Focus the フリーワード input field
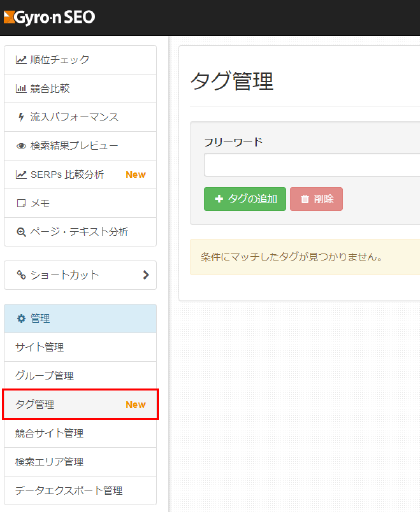This screenshot has height=512, width=420. point(312,165)
